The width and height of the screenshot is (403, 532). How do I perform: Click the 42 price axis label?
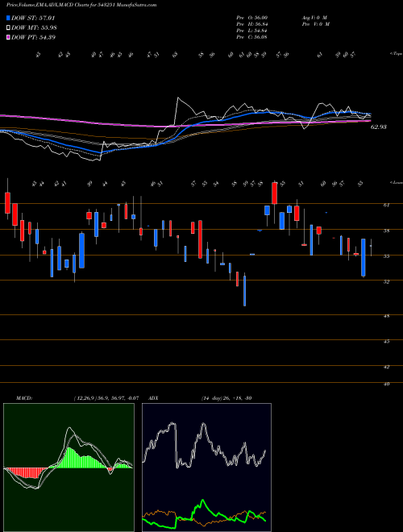[386, 367]
